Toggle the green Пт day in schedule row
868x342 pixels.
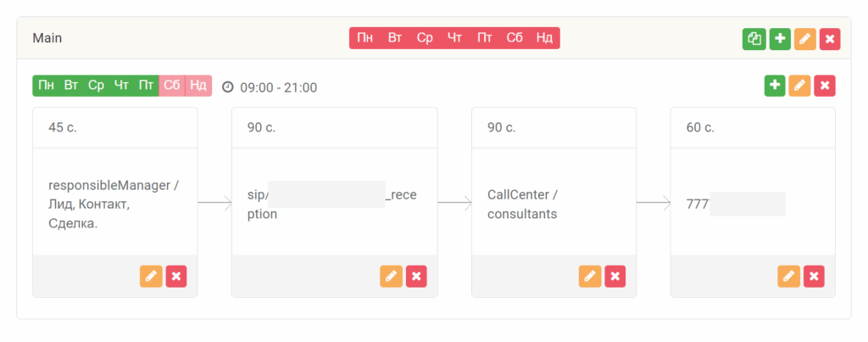(x=147, y=85)
